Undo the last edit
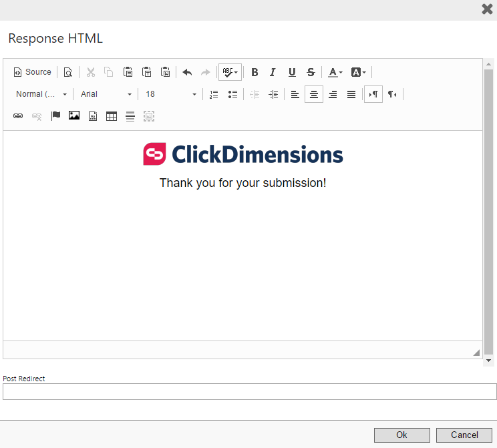The height and width of the screenshot is (448, 497). coord(187,72)
